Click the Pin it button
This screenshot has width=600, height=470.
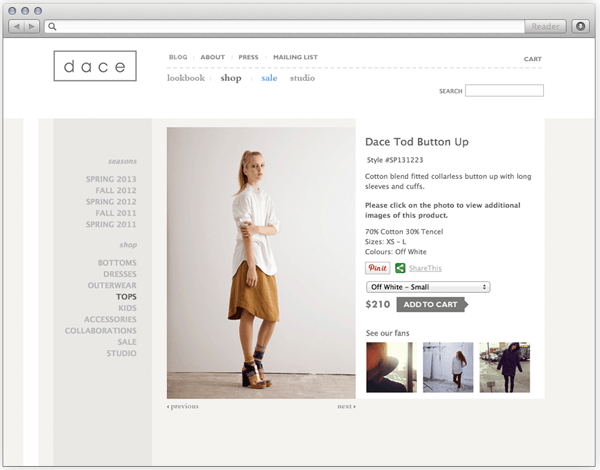[377, 268]
